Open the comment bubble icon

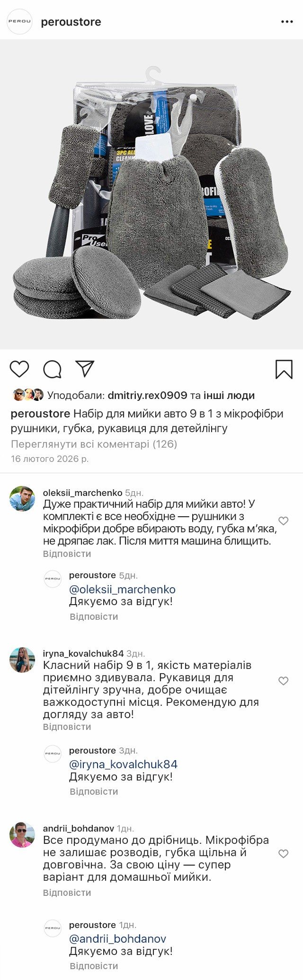coord(52,369)
